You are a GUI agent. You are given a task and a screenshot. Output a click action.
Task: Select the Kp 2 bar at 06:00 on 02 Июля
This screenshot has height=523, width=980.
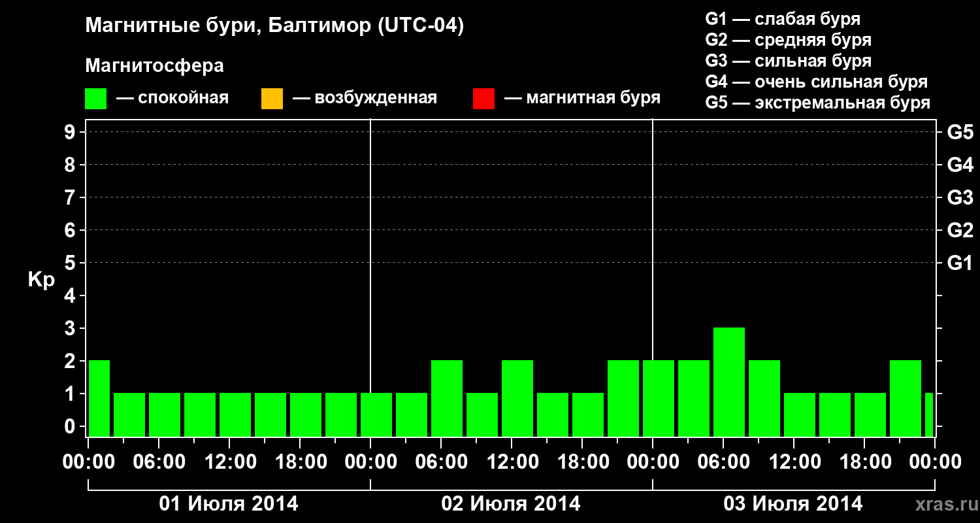447,398
